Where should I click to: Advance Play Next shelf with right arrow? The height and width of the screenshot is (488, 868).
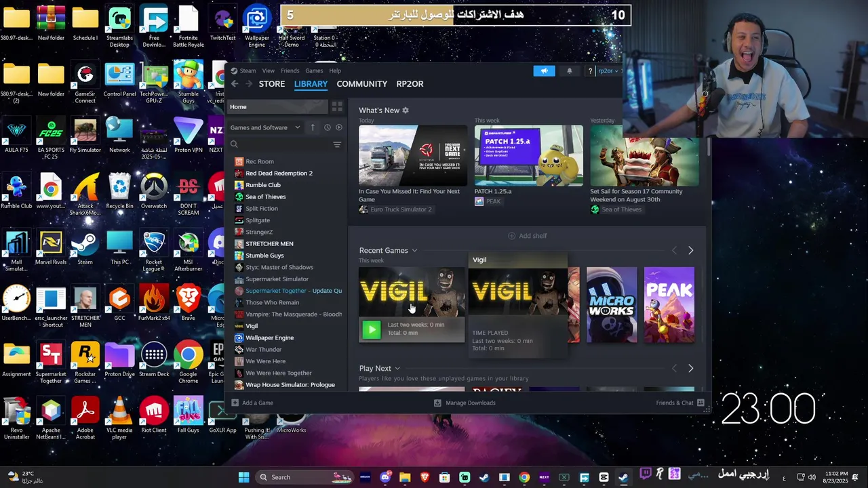[x=690, y=369]
